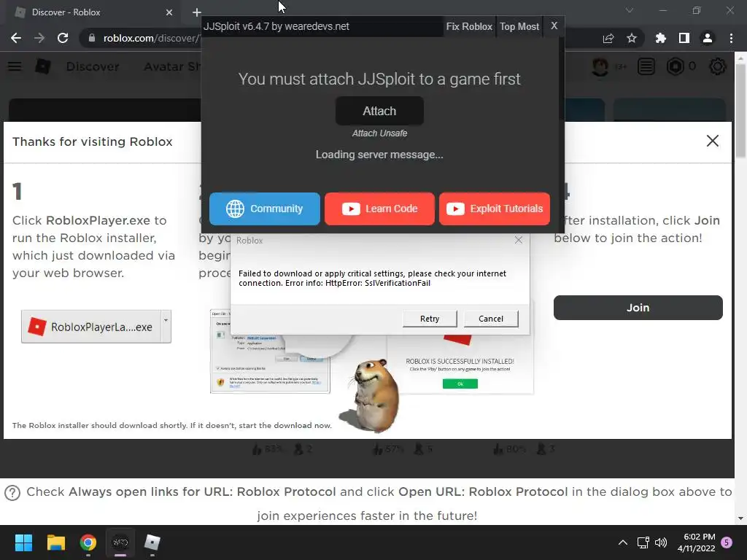Close the Discover - Roblox tab
The width and height of the screenshot is (747, 560).
(x=169, y=12)
